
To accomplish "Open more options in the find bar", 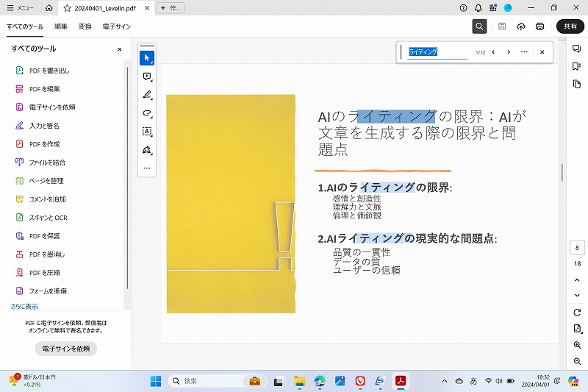I will tap(524, 52).
